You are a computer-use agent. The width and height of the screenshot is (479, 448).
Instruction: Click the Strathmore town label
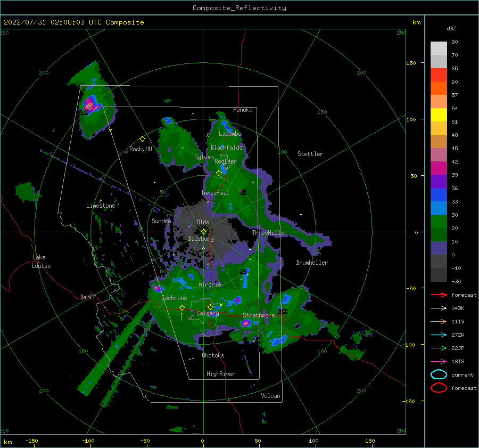(x=259, y=315)
